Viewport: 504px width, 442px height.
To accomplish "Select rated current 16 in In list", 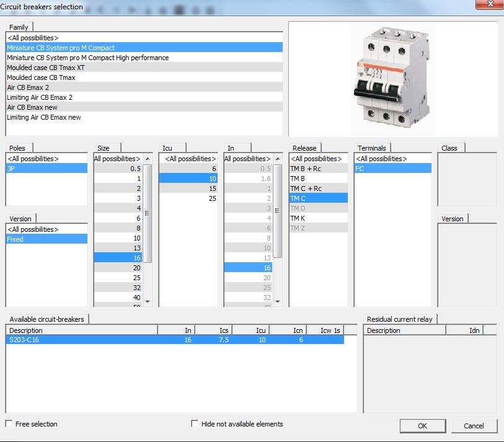I will click(248, 268).
